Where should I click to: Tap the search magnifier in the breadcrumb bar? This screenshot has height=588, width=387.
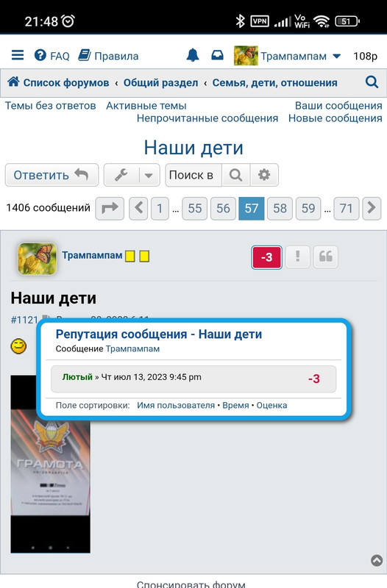click(x=372, y=82)
